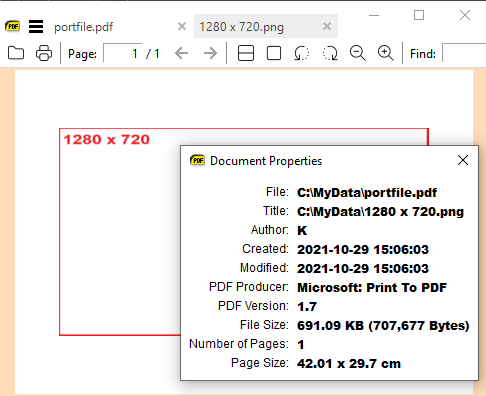The height and width of the screenshot is (396, 486).
Task: Select PDF Version value 1.7
Action: pos(307,307)
